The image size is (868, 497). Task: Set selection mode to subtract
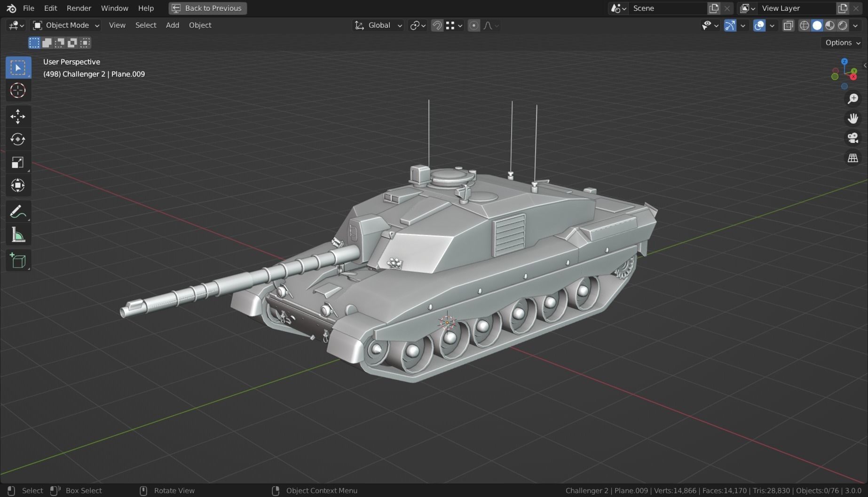(x=60, y=43)
